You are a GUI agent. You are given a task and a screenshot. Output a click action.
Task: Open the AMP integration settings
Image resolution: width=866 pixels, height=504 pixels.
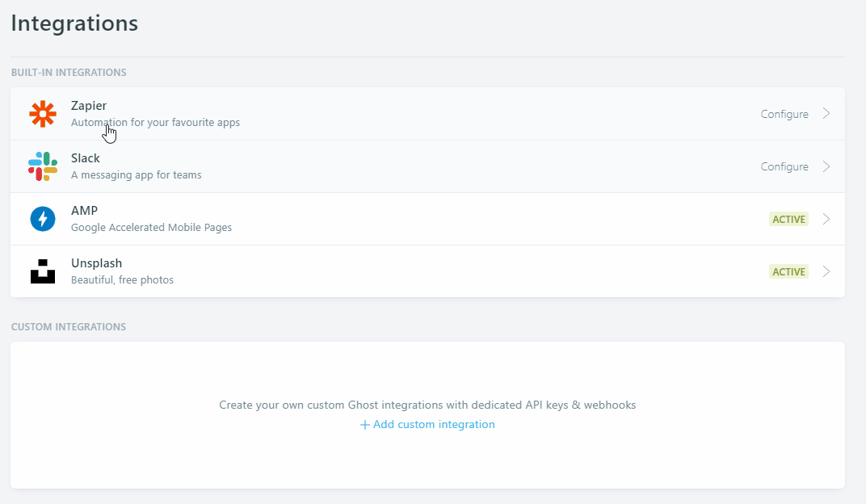[404, 218]
